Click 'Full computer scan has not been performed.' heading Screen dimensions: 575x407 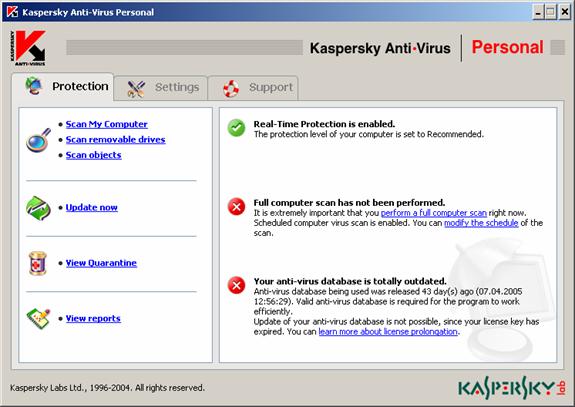coord(349,203)
